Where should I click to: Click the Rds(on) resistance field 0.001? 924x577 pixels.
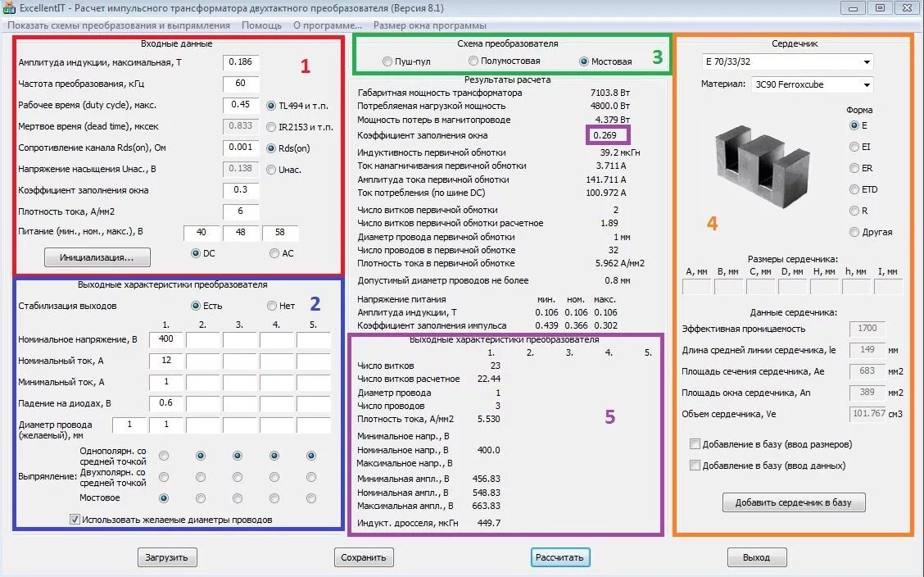pyautogui.click(x=241, y=148)
